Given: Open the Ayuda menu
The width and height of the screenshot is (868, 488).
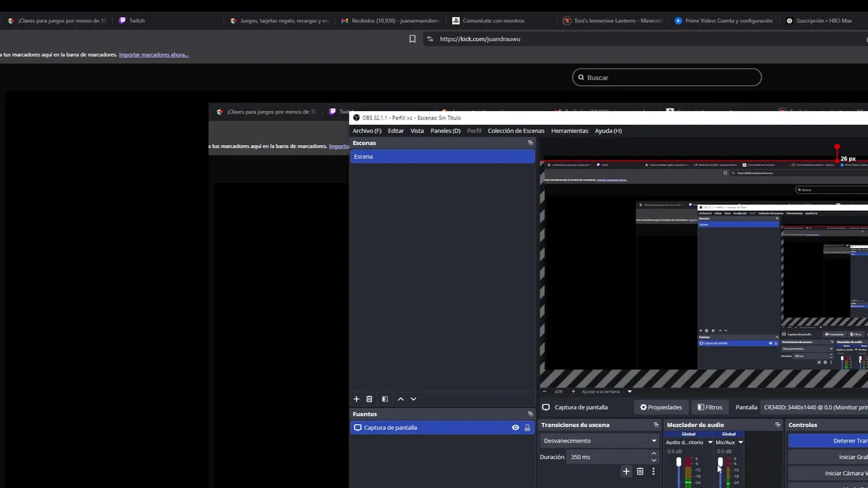Looking at the screenshot, I should coord(608,131).
